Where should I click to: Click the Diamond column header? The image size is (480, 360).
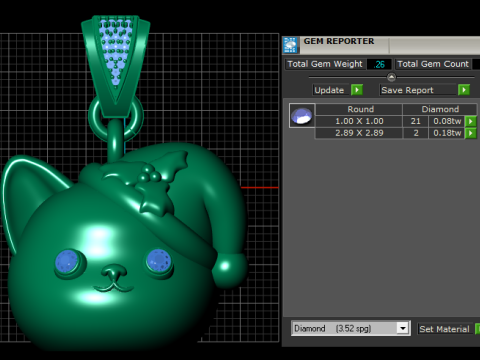440,109
